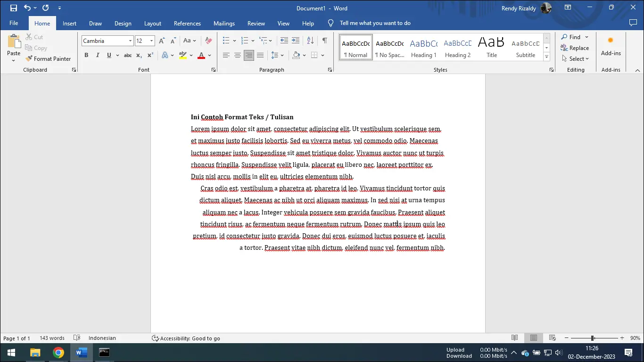
Task: Click the Sort A-Z icon
Action: (x=310, y=41)
